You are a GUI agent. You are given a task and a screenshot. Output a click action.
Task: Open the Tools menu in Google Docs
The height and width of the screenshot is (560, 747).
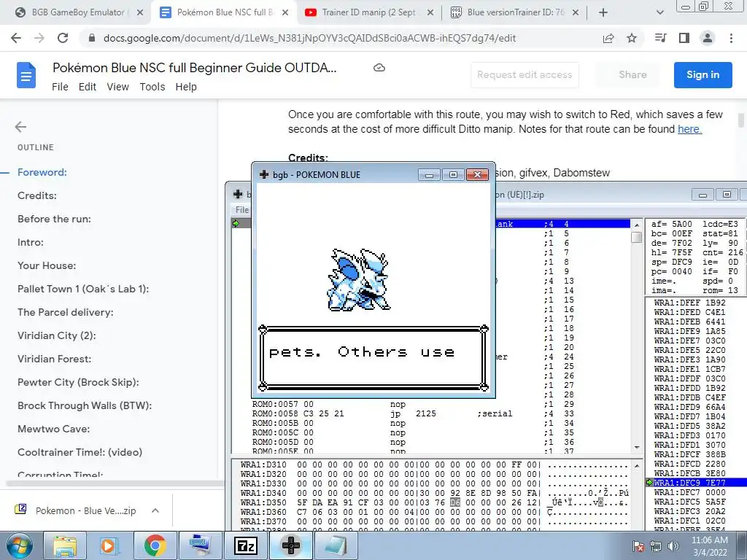pyautogui.click(x=152, y=87)
